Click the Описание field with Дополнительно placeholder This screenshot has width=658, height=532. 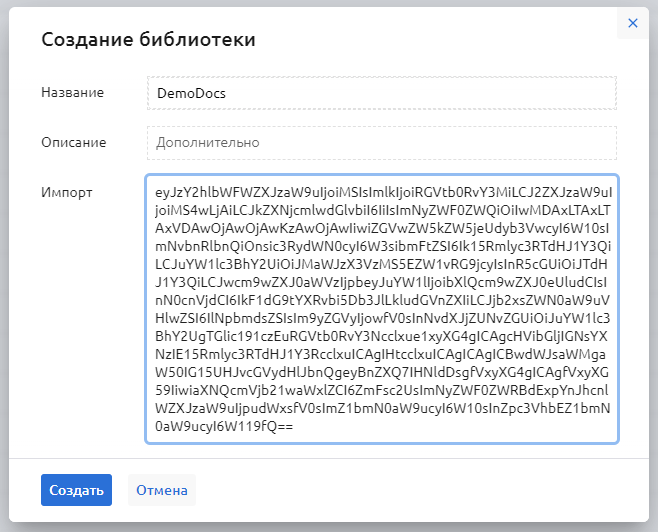[x=381, y=143]
